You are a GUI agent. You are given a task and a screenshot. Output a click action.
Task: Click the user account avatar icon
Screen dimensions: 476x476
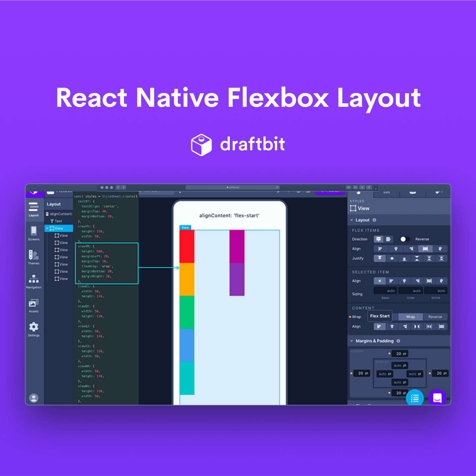pos(34,398)
